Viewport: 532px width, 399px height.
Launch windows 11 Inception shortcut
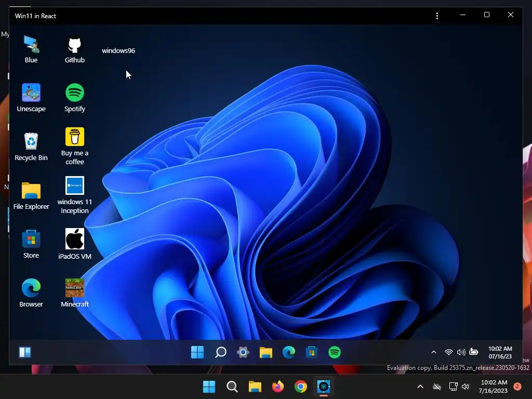pyautogui.click(x=75, y=195)
